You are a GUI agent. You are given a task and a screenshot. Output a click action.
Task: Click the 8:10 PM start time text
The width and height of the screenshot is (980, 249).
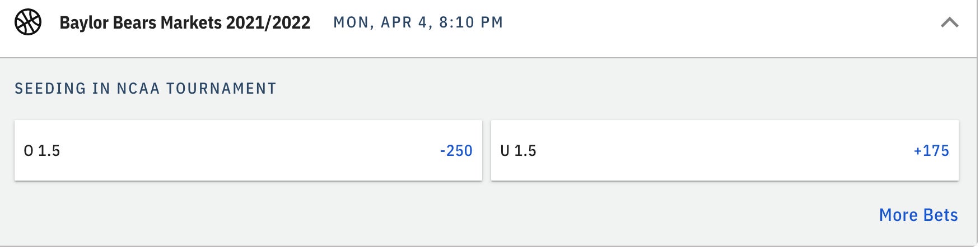click(x=471, y=22)
